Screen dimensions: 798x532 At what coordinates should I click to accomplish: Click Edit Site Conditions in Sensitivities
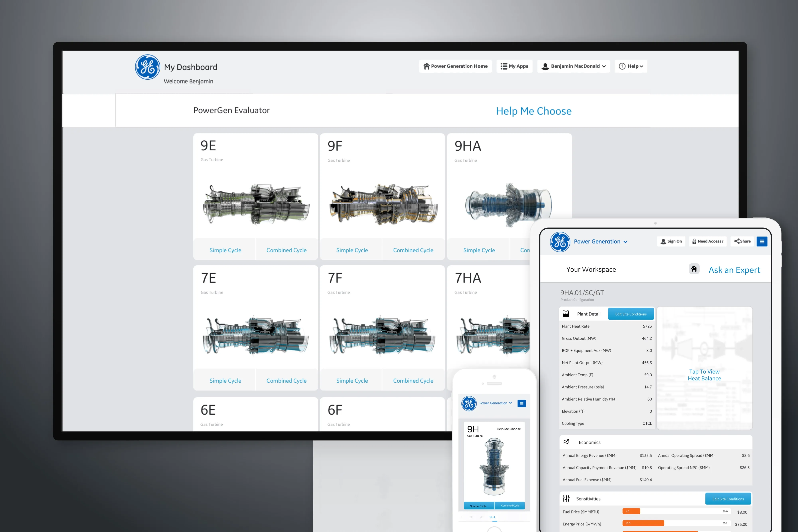pos(728,499)
